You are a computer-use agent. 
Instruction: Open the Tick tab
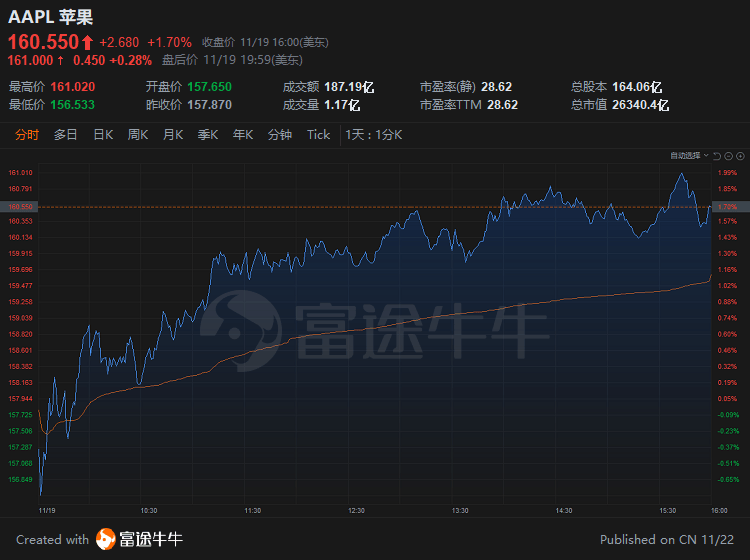pos(319,135)
